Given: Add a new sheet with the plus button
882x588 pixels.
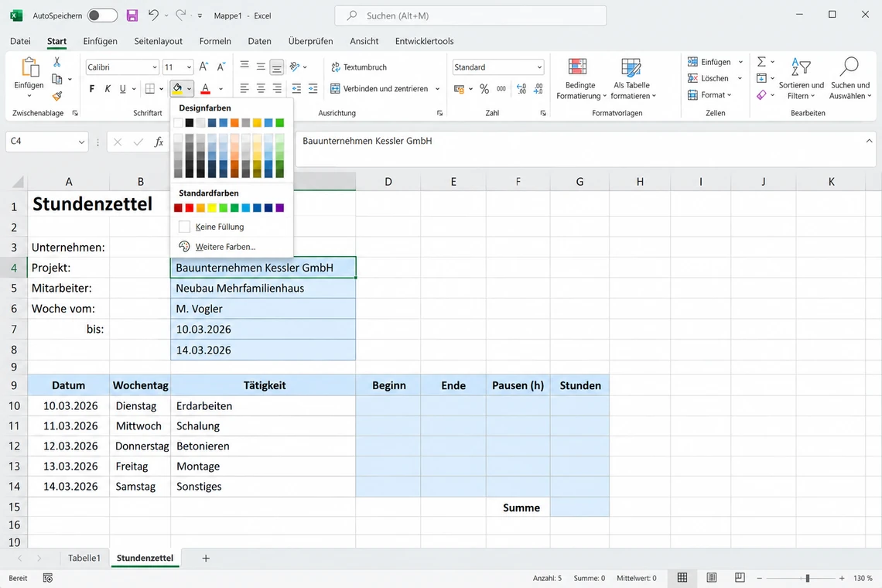Looking at the screenshot, I should tap(206, 558).
